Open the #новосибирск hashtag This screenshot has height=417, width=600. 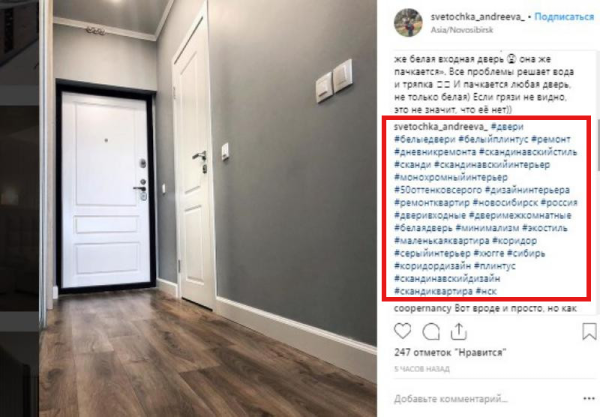point(505,202)
